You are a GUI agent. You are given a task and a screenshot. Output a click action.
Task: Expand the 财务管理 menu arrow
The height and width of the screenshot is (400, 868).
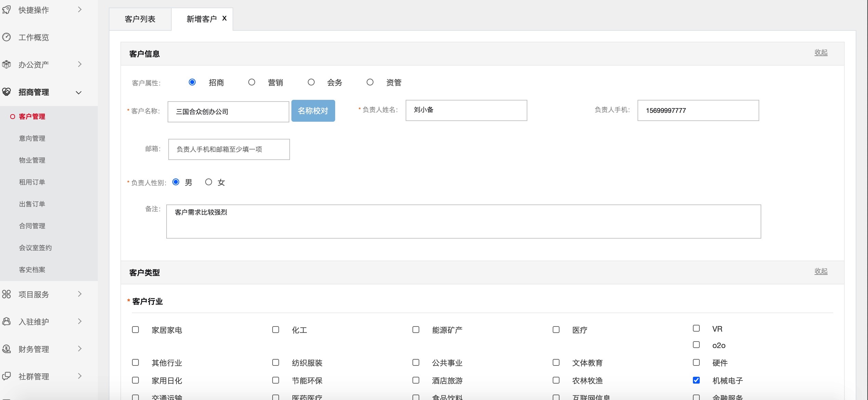pos(80,349)
